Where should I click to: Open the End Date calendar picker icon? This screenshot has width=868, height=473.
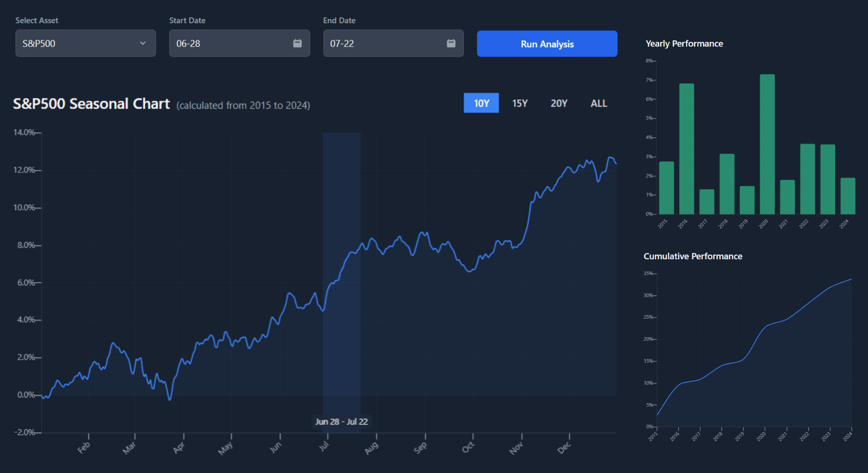tap(451, 43)
